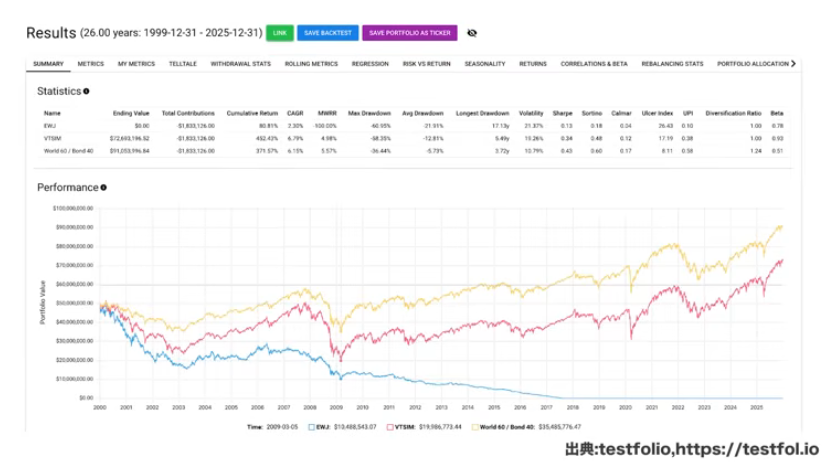Sort by the Max Drawdown column header
The image size is (826, 476).
click(369, 113)
